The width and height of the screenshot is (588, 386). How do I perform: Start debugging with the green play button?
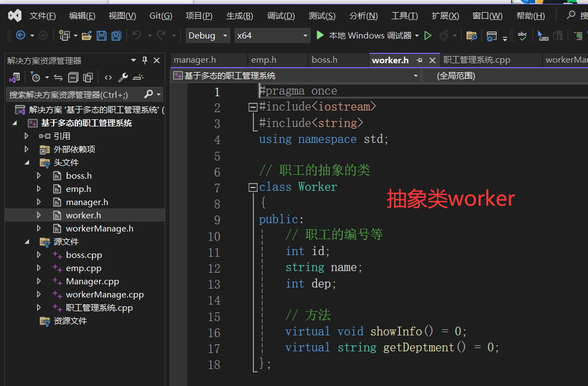pyautogui.click(x=320, y=35)
